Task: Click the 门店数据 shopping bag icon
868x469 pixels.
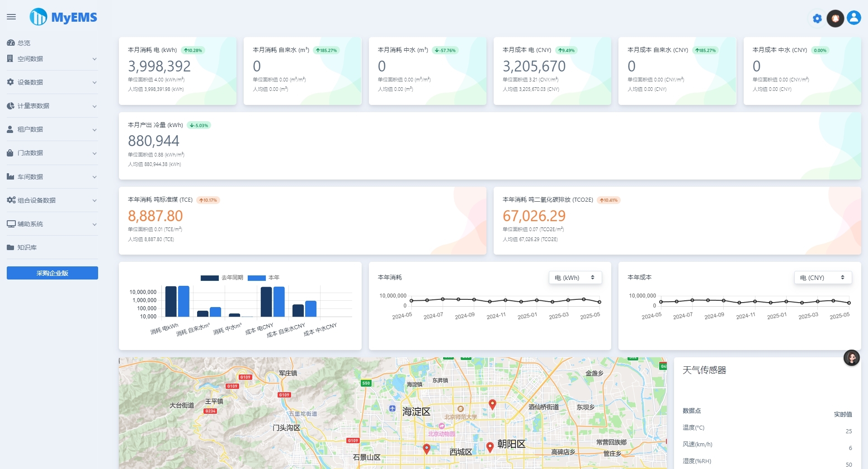Action: pyautogui.click(x=10, y=153)
